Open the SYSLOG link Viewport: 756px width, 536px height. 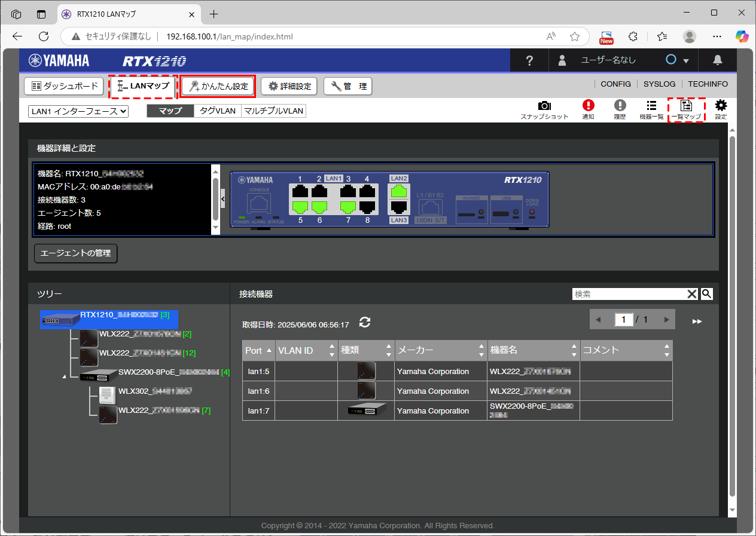coord(660,84)
